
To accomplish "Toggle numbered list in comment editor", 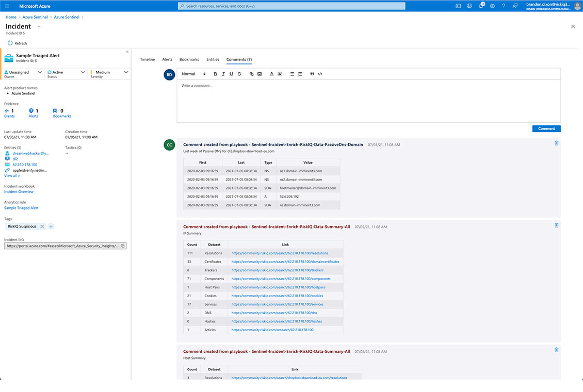I will (x=300, y=74).
